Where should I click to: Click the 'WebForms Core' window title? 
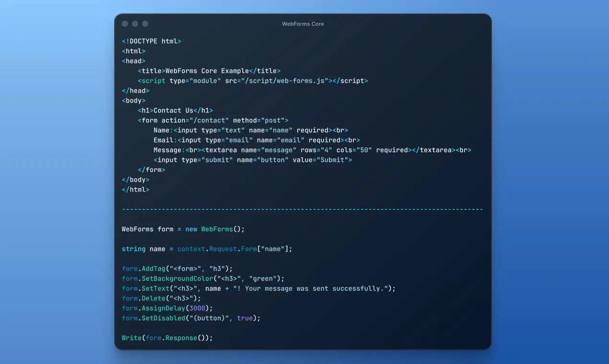coord(303,24)
